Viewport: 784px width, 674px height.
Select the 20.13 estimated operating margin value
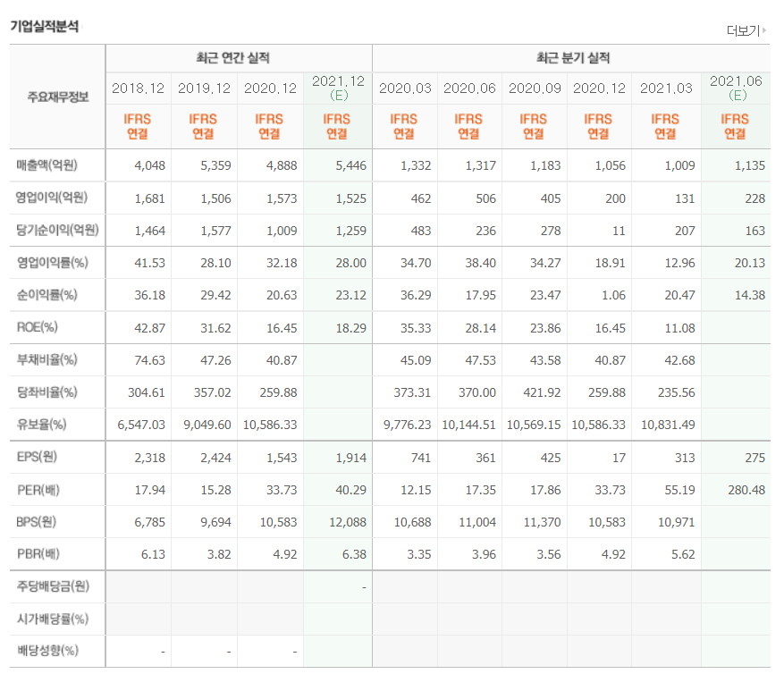750,263
